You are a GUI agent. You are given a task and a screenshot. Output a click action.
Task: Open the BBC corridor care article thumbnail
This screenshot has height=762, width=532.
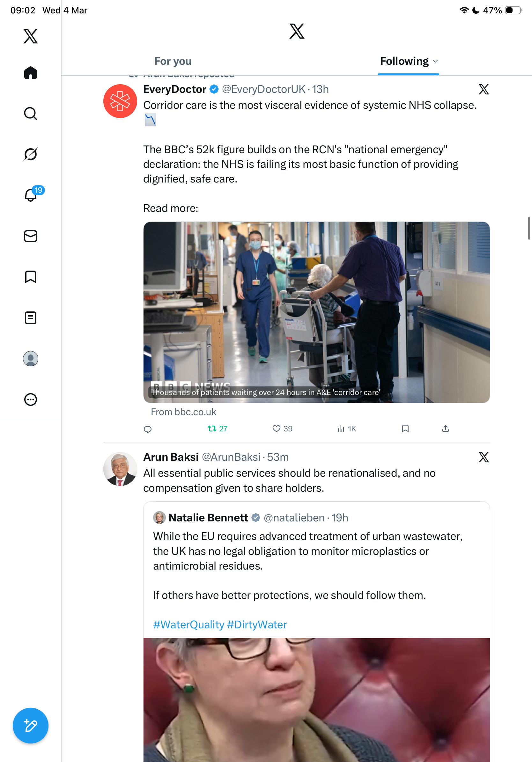[x=316, y=312]
